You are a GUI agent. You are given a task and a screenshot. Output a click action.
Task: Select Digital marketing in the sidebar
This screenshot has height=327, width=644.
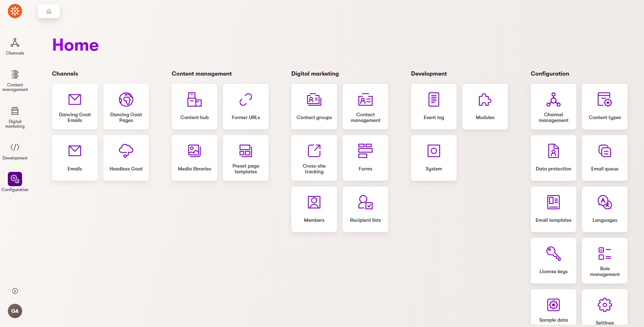tap(15, 117)
